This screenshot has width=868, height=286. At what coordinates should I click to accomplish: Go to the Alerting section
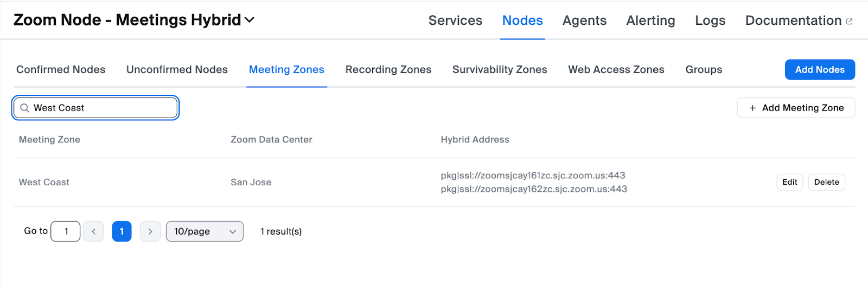(650, 21)
